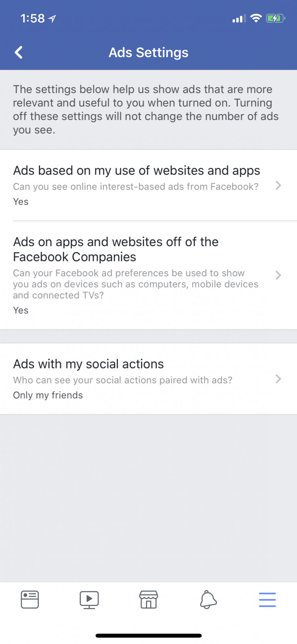Open "Ads on apps and websites off of the Facebook Companies"
The height and width of the screenshot is (644, 297).
point(116,249)
